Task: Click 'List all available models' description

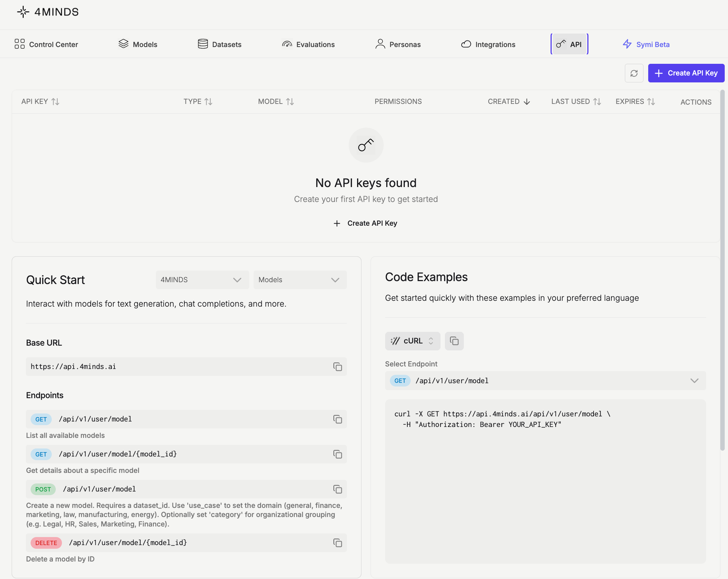Action: [x=65, y=435]
